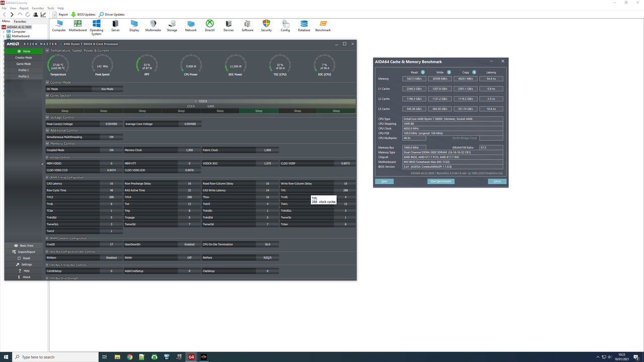Click BIOS Updates in AIDA64 toolbar
Viewport: 644px width, 362px height.
[83, 15]
